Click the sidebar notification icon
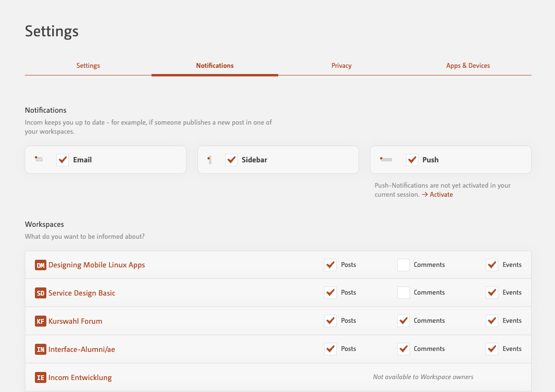The height and width of the screenshot is (392, 555). point(209,160)
